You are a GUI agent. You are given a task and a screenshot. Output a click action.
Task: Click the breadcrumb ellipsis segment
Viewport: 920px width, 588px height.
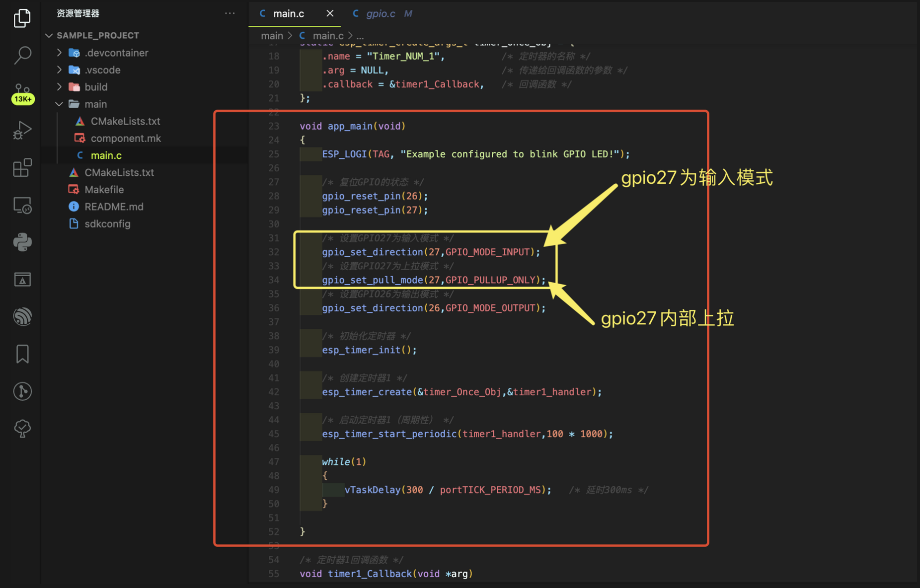[360, 36]
